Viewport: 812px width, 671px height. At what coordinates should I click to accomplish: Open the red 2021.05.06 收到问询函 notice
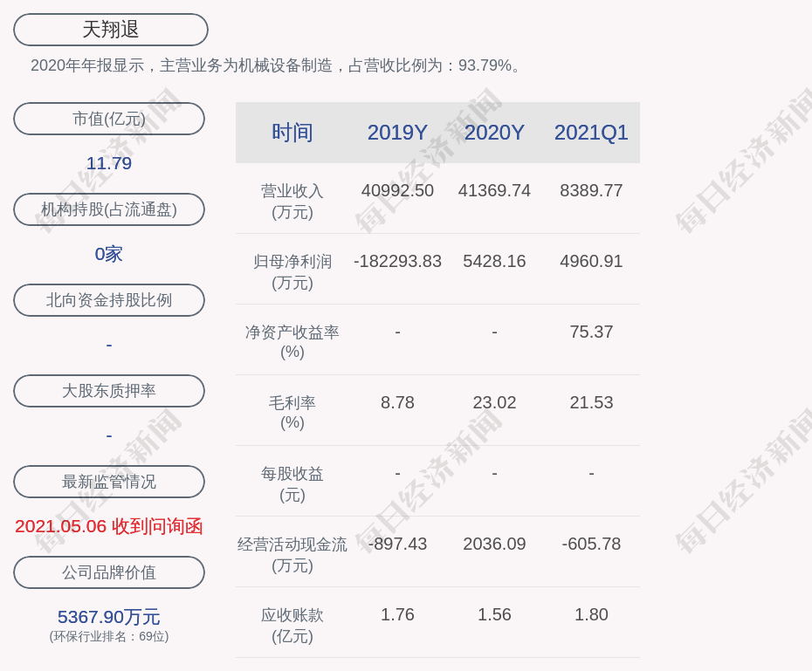109,526
